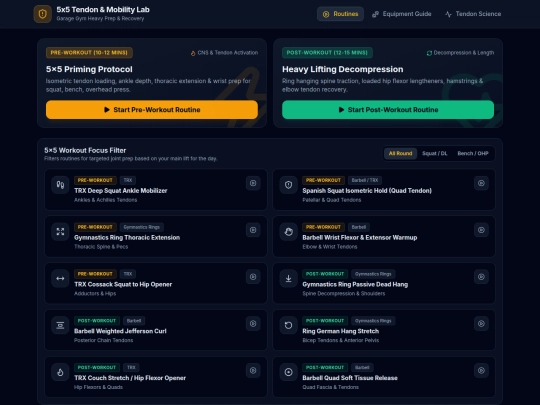This screenshot has height=405, width=540.
Task: Open the Routines tab
Action: point(340,14)
